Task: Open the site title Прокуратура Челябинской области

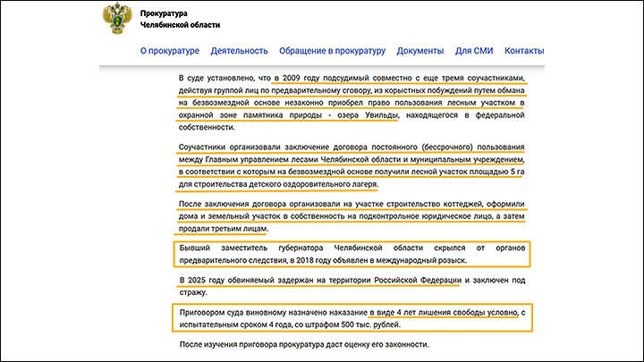Action: pos(180,19)
